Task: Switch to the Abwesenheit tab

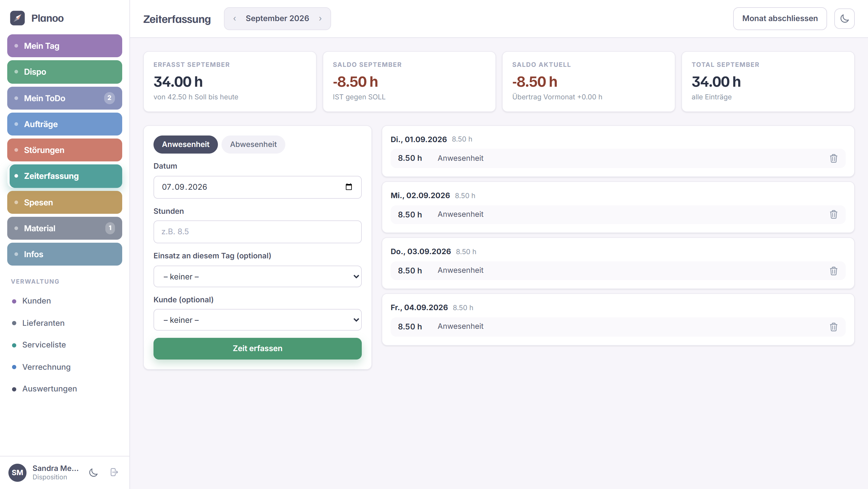Action: coord(253,145)
